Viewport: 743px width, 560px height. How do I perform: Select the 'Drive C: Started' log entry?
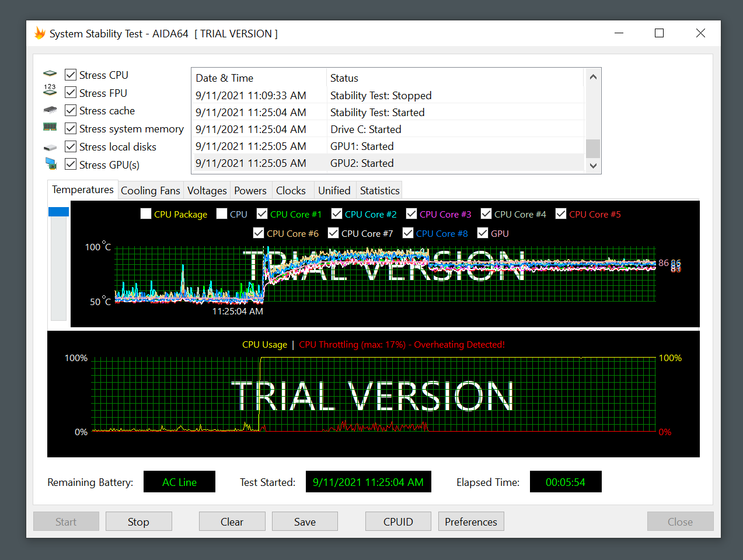pyautogui.click(x=388, y=129)
